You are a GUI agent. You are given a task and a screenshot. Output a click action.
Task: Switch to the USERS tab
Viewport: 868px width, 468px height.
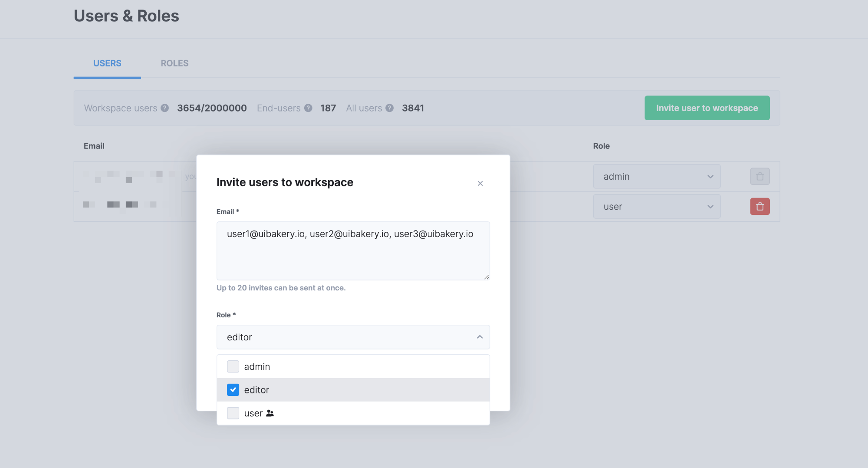click(107, 63)
